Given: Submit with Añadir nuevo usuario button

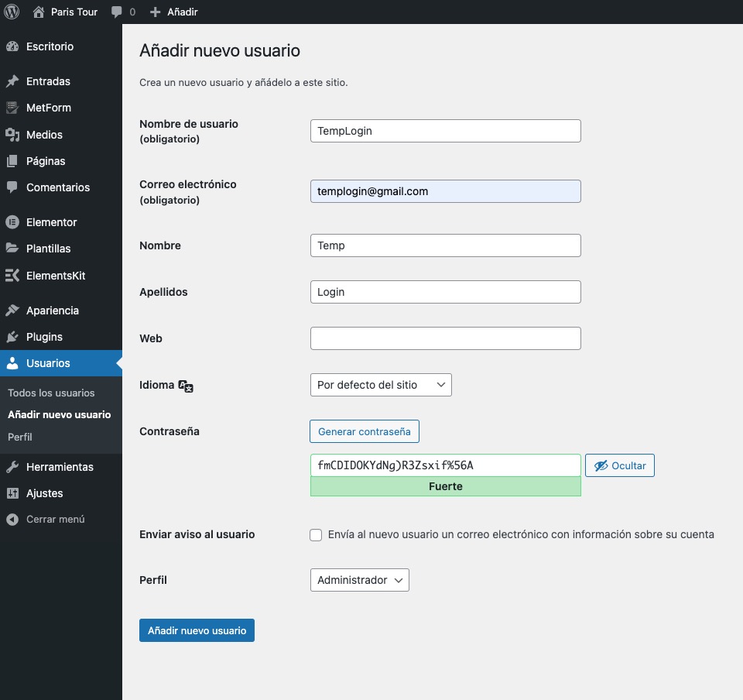Looking at the screenshot, I should pos(197,630).
